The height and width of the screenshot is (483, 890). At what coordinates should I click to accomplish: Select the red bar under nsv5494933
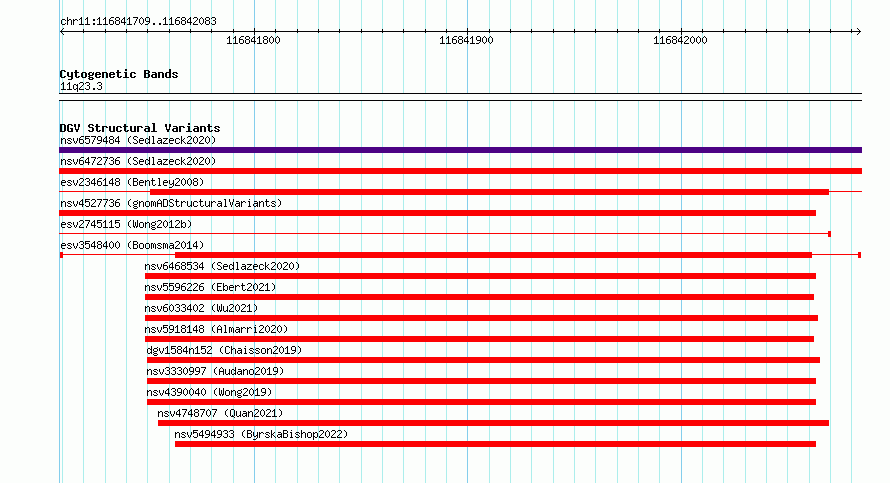[495, 444]
